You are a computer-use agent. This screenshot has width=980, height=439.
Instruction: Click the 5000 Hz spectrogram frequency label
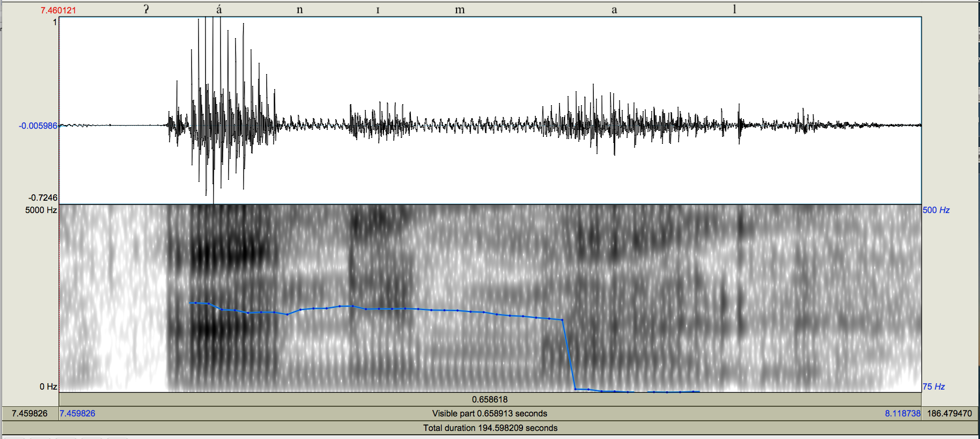point(41,210)
